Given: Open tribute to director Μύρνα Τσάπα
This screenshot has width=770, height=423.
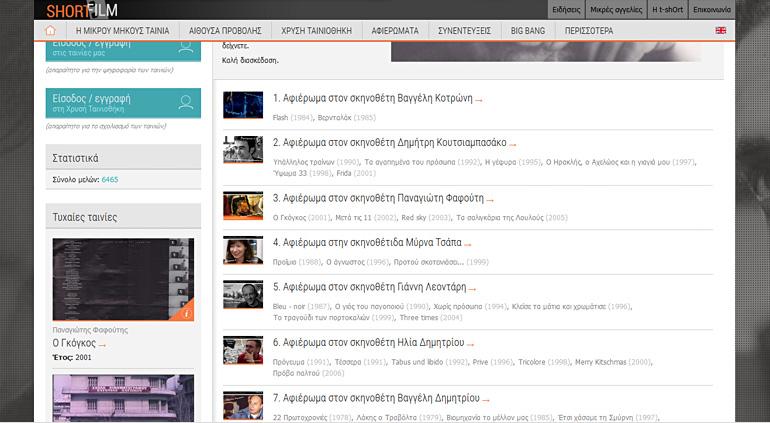Looking at the screenshot, I should click(x=367, y=242).
